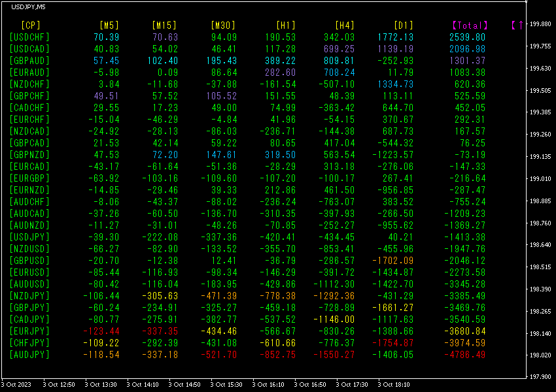Click the [AUDJPY] row label
This screenshot has height=392, width=556.
[29, 355]
